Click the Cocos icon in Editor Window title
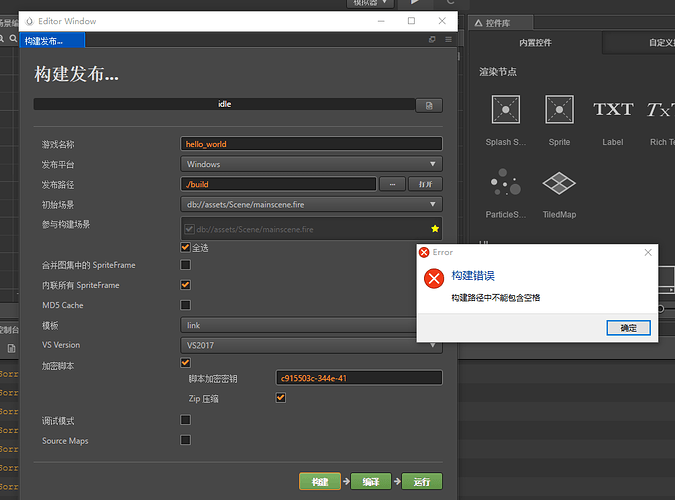Image resolution: width=675 pixels, height=500 pixels. 29,21
